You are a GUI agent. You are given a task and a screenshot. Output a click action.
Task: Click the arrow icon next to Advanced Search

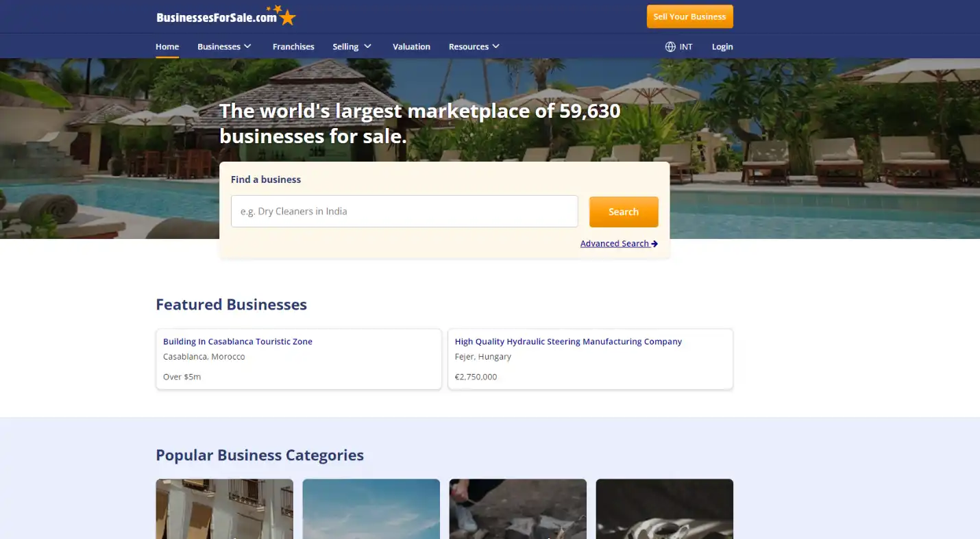pos(654,244)
